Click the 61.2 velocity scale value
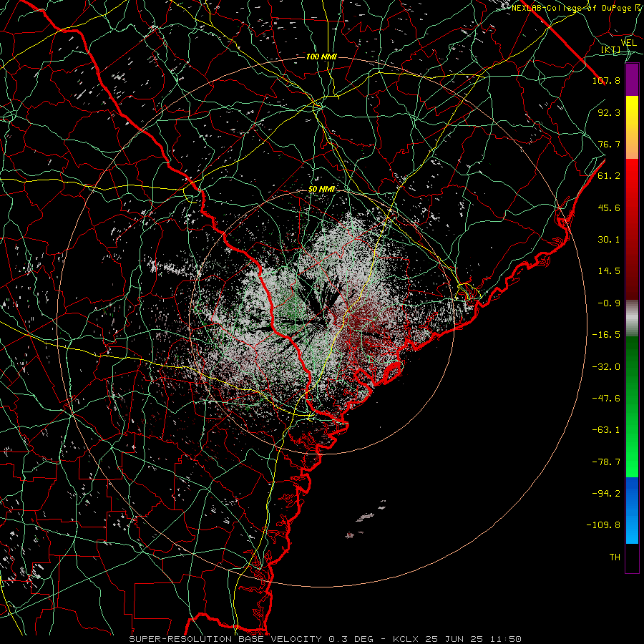Image resolution: width=644 pixels, height=644 pixels. pyautogui.click(x=609, y=176)
